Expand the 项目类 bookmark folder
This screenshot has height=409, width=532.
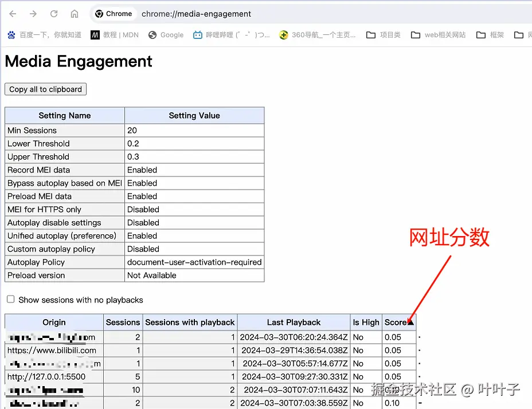coord(384,35)
